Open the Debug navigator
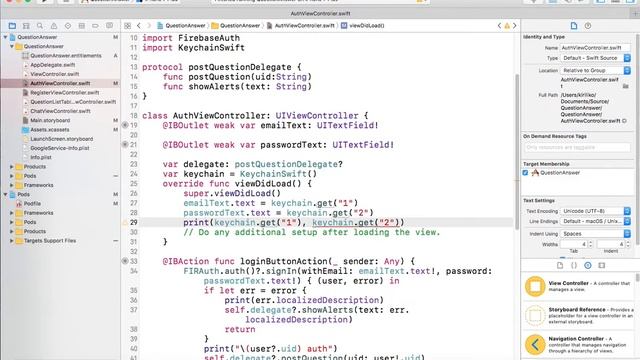Image resolution: width=640 pixels, height=360 pixels. click(82, 26)
